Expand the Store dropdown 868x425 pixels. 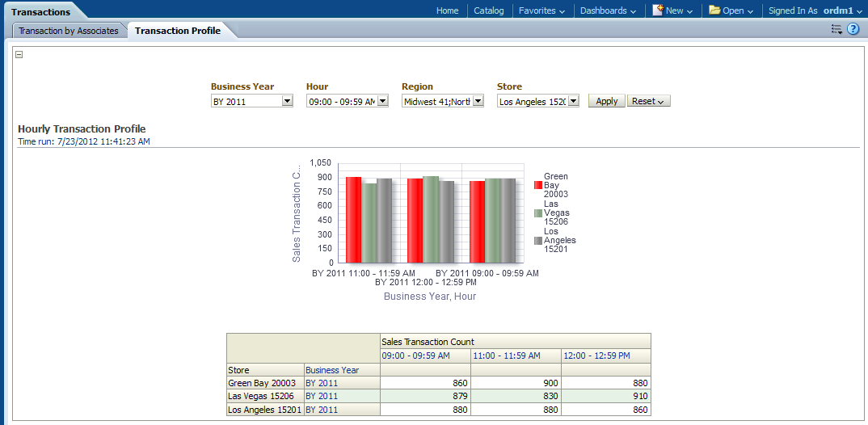(573, 102)
